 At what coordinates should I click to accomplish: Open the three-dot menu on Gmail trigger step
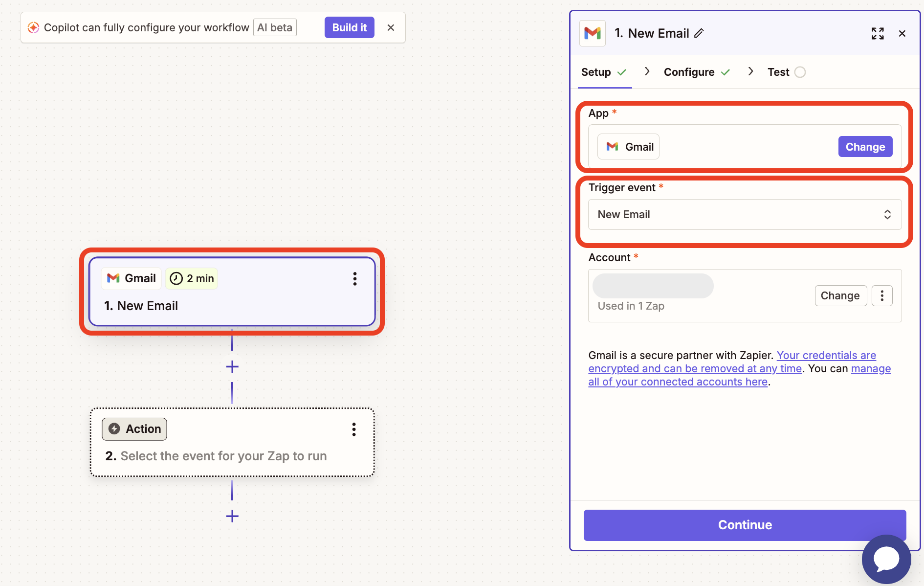pos(355,279)
